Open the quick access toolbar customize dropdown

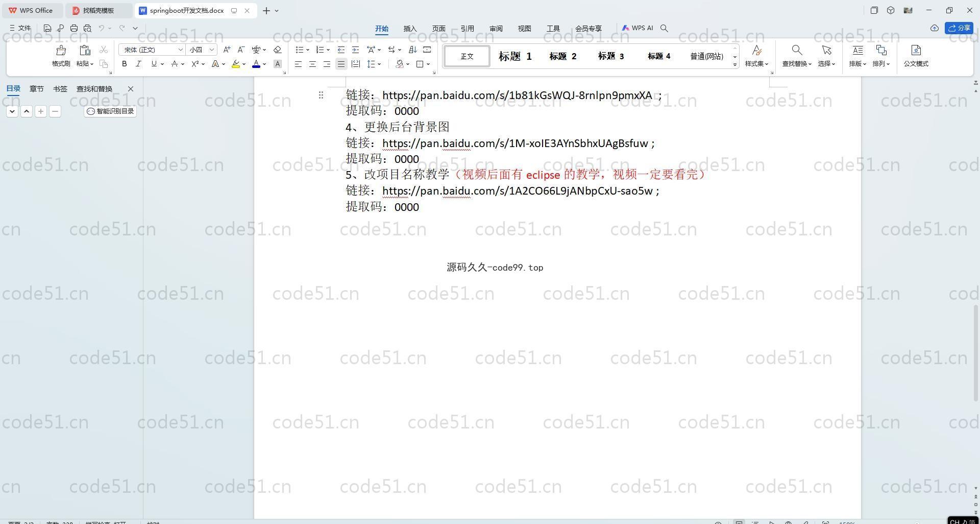[x=135, y=28]
